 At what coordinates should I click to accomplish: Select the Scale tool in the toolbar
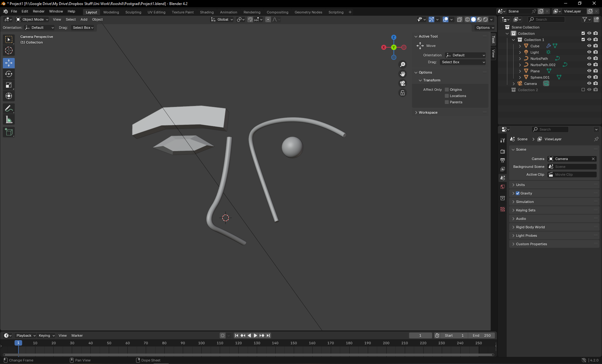(9, 85)
